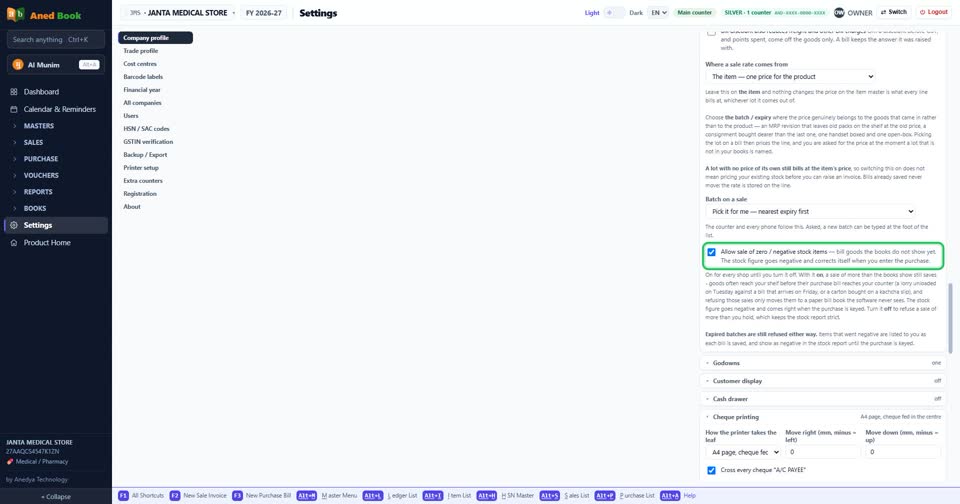Select the Company profile settings tab

point(156,38)
